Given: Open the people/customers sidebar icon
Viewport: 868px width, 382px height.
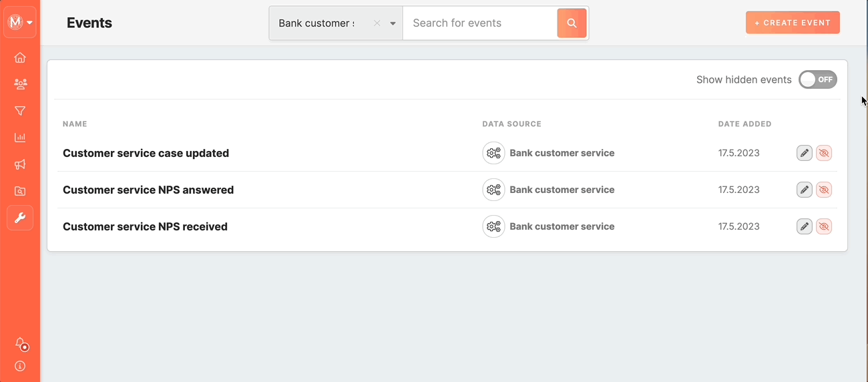Looking at the screenshot, I should coord(20,84).
